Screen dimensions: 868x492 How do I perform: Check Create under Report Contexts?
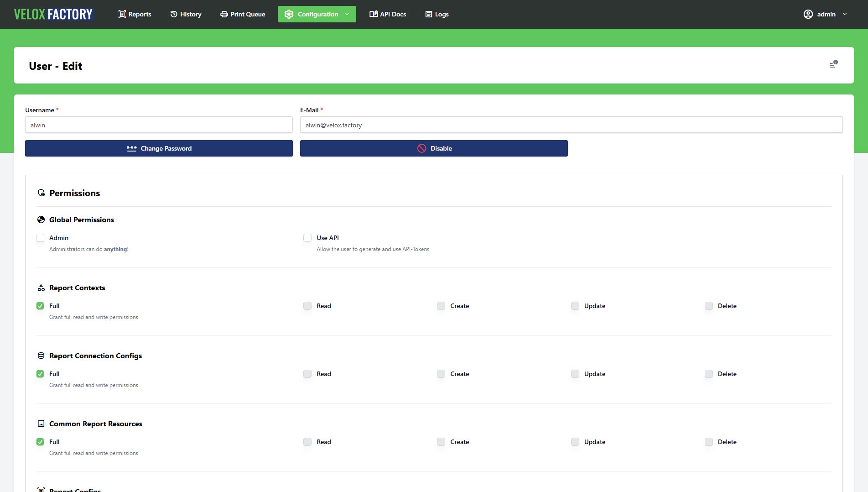[x=441, y=306]
